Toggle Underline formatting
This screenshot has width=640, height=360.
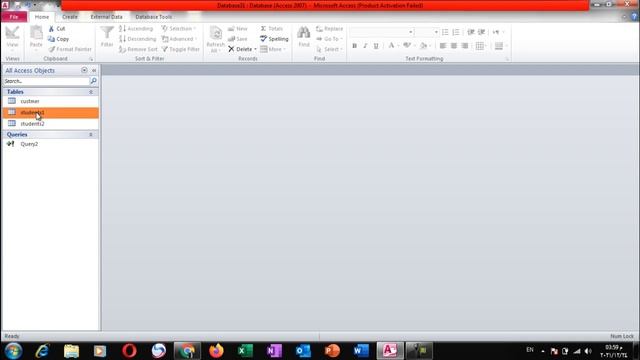point(376,46)
